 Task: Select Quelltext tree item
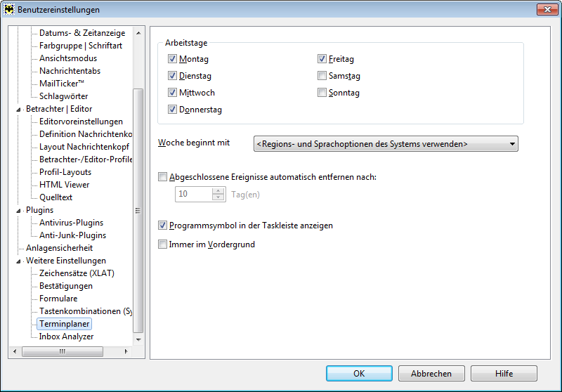56,197
